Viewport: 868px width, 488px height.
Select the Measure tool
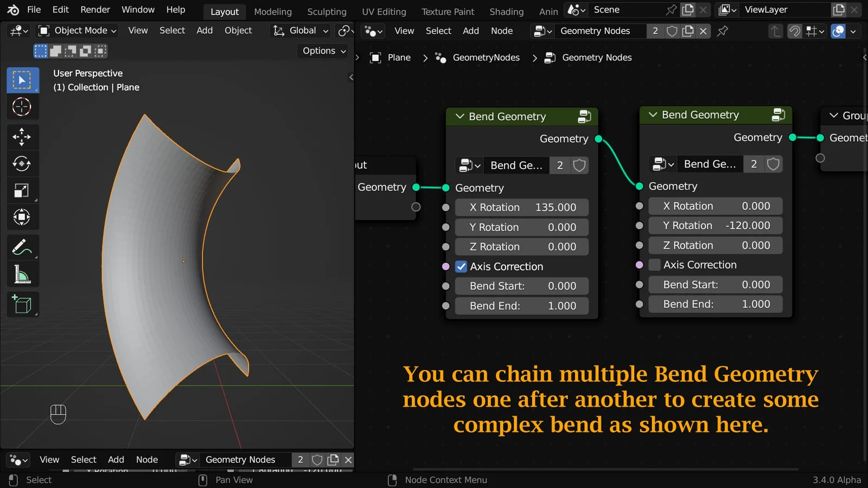coord(22,274)
